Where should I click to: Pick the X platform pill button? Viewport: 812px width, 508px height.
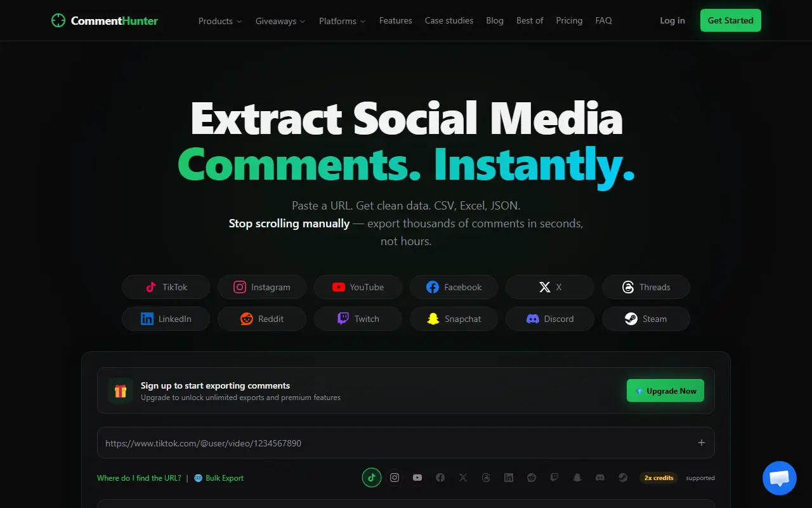pos(550,287)
